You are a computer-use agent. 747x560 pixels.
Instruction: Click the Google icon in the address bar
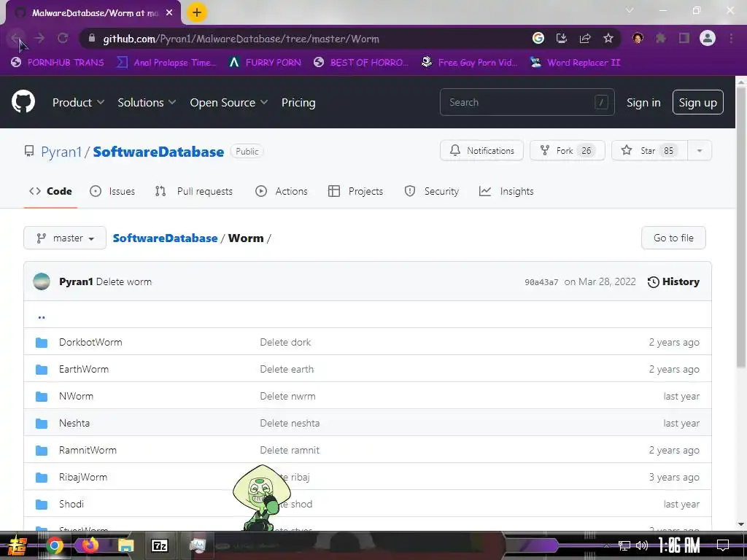pos(538,38)
